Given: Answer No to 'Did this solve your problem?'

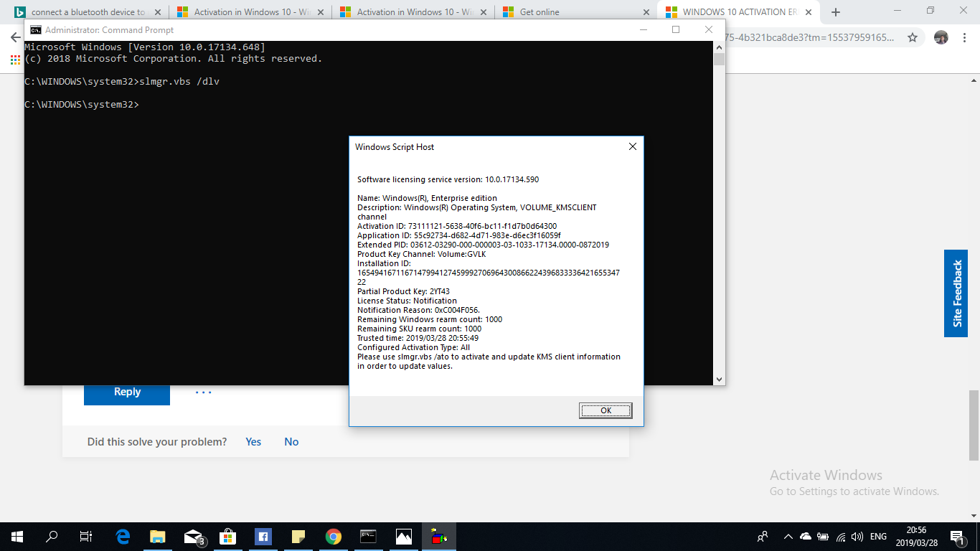Looking at the screenshot, I should pos(291,442).
